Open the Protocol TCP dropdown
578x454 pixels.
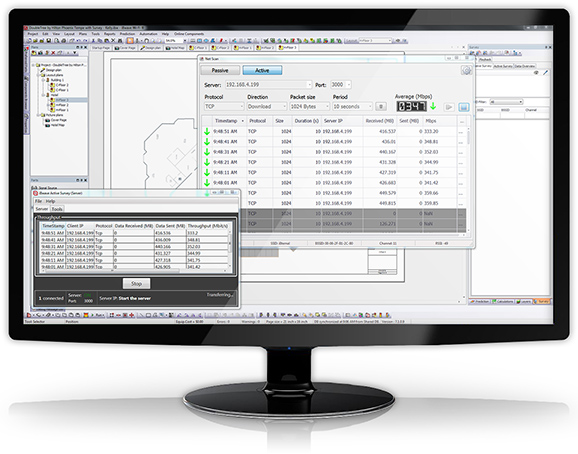tap(224, 106)
